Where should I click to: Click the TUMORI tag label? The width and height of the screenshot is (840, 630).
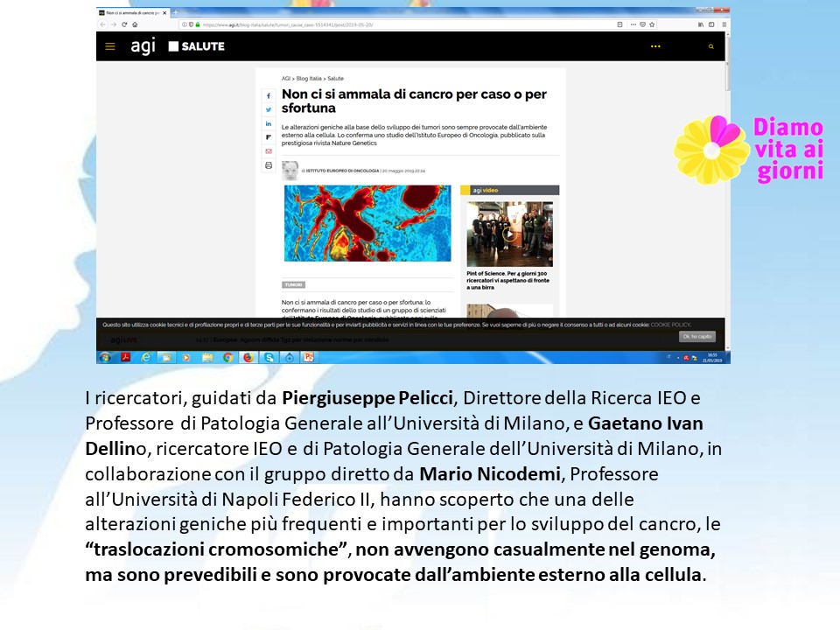(x=294, y=285)
